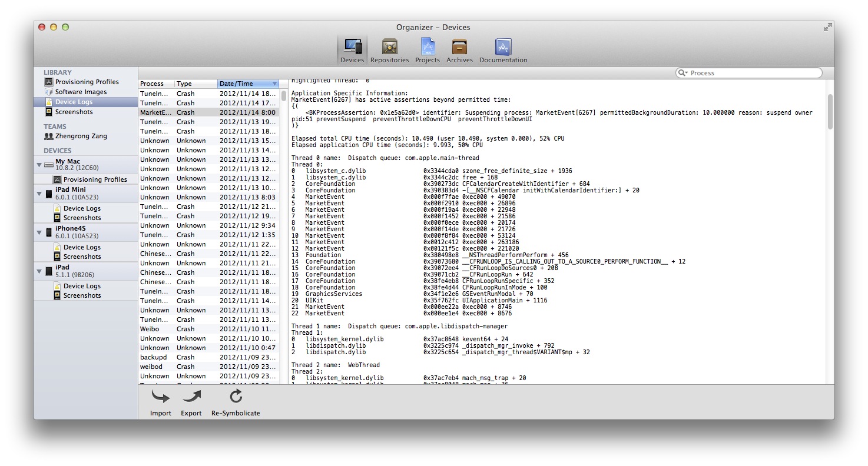Open the Documentation toolbar icon
Screen dimensions: 868x466
503,50
